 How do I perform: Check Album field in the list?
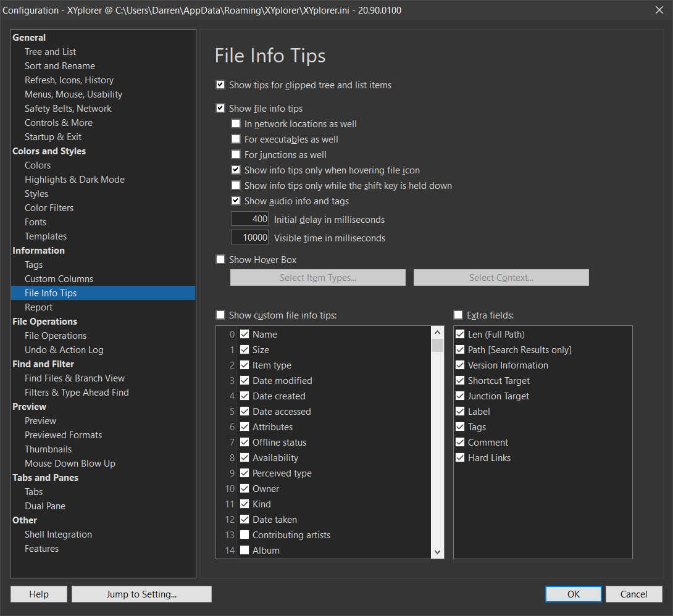click(245, 551)
